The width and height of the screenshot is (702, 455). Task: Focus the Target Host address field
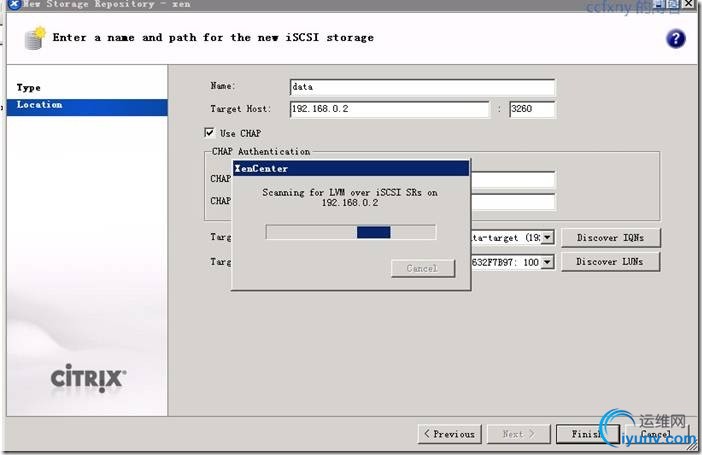coord(390,109)
